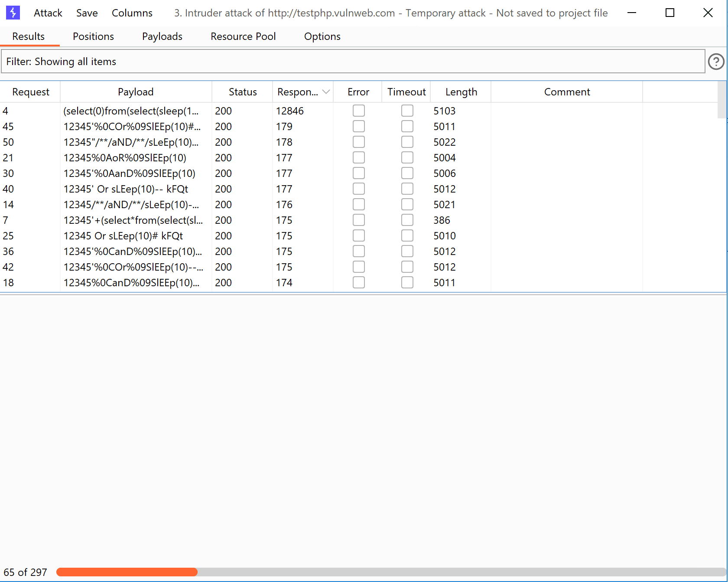Viewport: 728px width, 582px height.
Task: Toggle Error checkbox for request 14
Action: point(359,205)
